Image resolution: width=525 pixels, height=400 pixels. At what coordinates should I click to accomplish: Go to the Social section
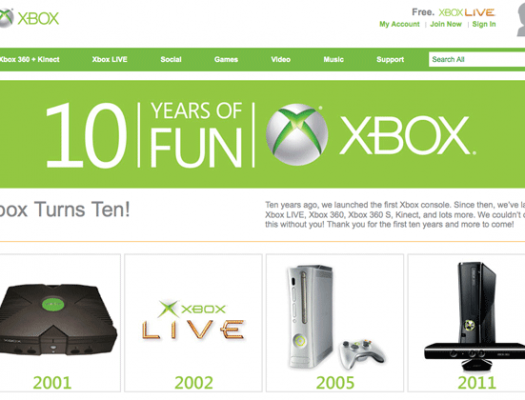coord(171,60)
